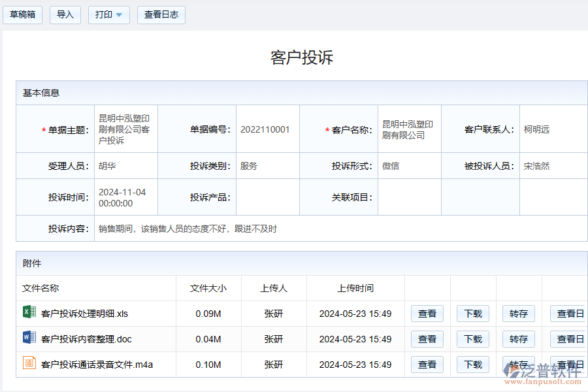Open 查看日志 from the top toolbar
Viewport: 588px width, 392px height.
[x=161, y=15]
